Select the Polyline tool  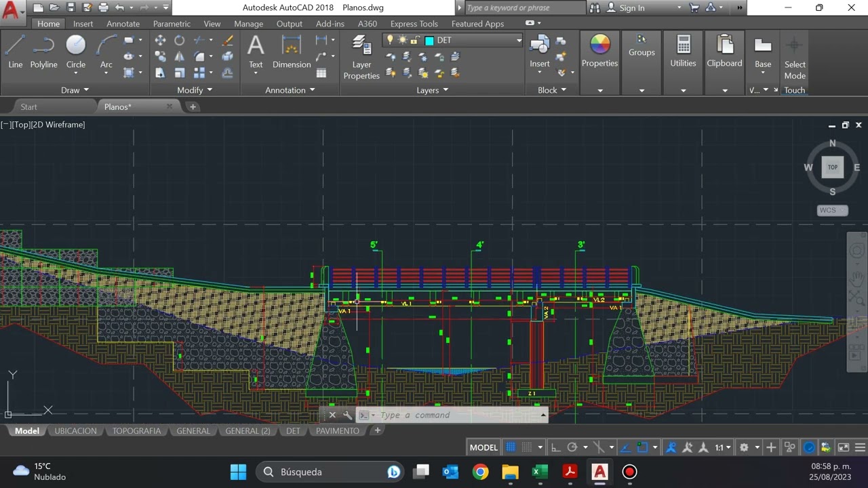[x=43, y=52]
